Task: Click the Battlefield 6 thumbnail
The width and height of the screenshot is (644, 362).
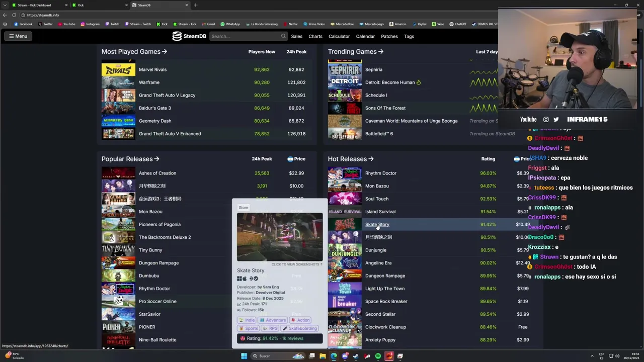Action: point(345,134)
